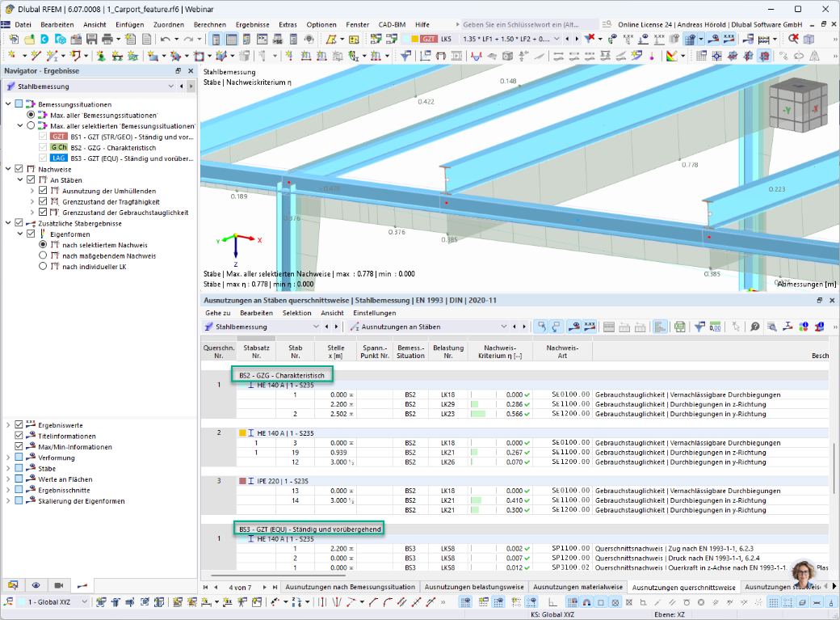
Task: Disable the Titelinformationen checkbox
Action: [x=19, y=436]
